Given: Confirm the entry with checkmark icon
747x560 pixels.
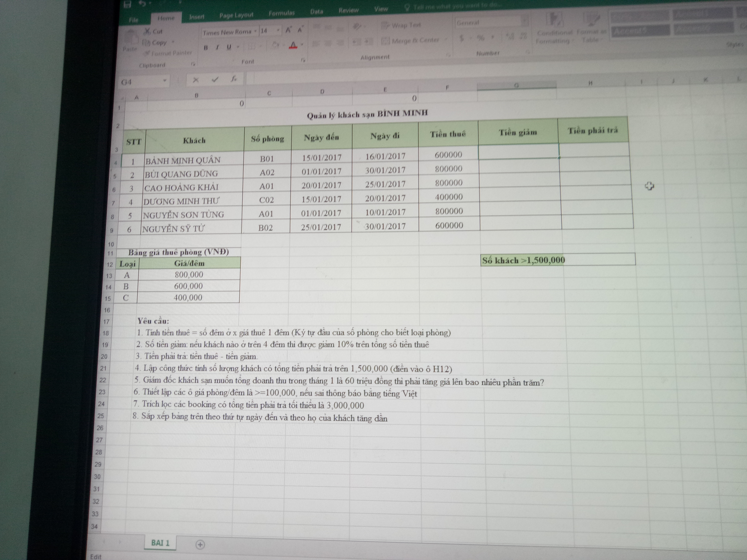Looking at the screenshot, I should [215, 79].
